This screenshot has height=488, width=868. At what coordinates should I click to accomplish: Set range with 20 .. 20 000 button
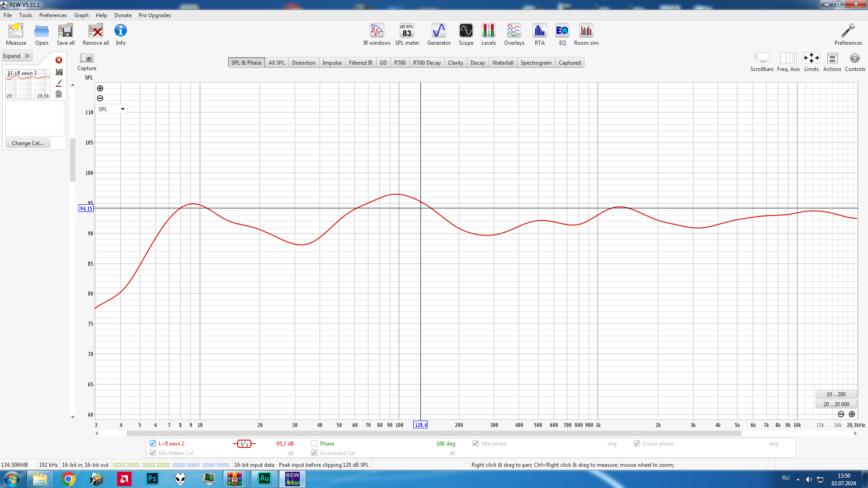[836, 404]
